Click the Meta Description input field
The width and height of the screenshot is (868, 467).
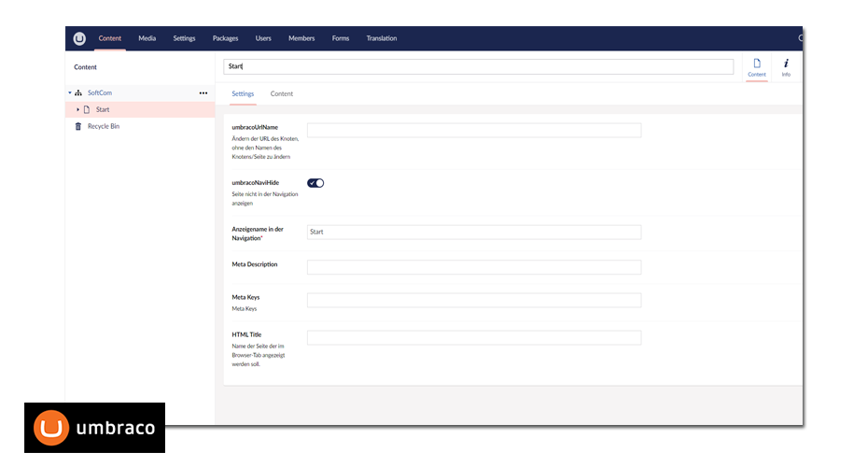tap(474, 267)
